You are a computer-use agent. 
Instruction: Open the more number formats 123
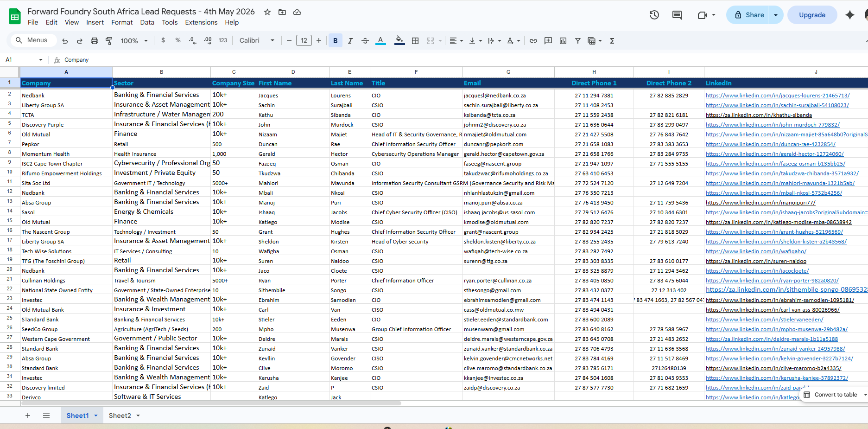point(223,40)
